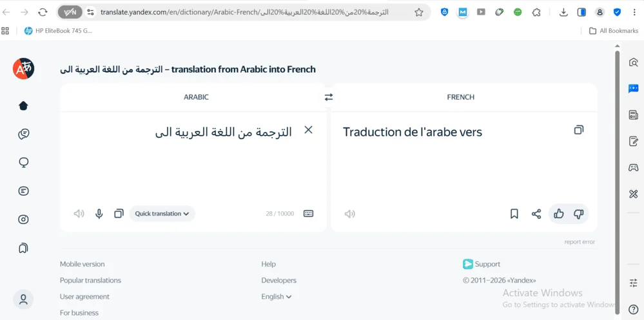Viewport: 644px width, 320px height.
Task: Click the French translation output text
Action: 413,132
